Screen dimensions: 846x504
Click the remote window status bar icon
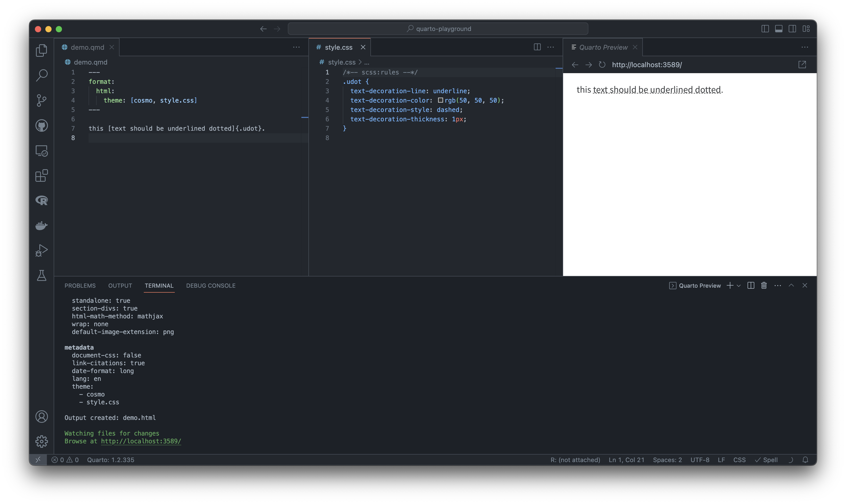38,460
